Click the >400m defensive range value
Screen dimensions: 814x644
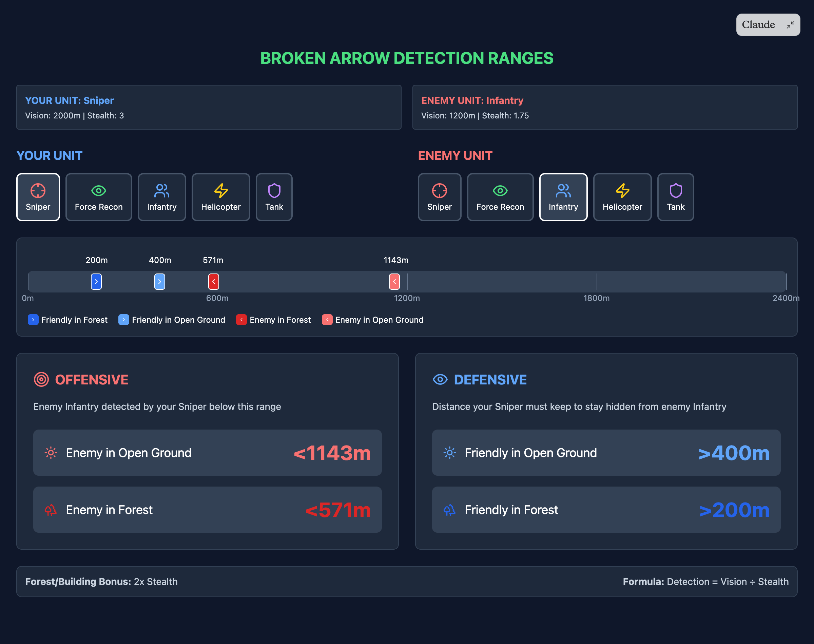734,453
